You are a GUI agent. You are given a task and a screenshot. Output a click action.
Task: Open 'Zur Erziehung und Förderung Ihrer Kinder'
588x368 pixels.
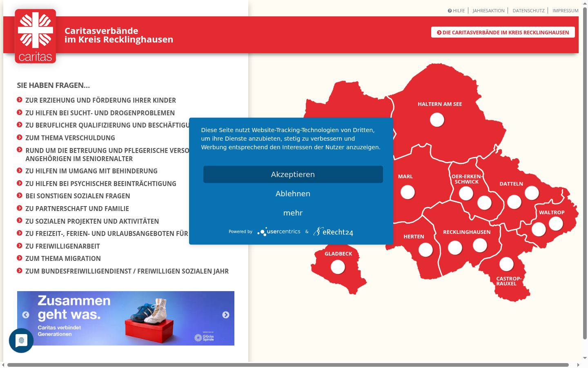tap(100, 100)
